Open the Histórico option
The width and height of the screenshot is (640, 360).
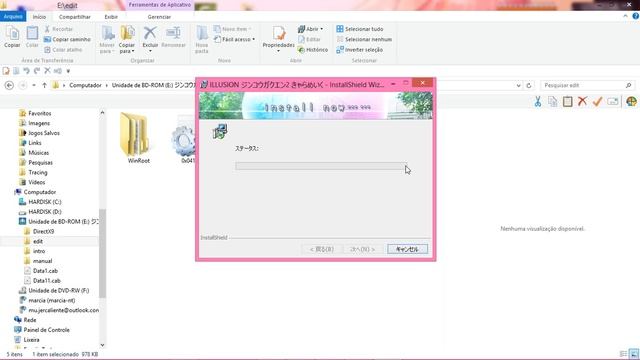[x=313, y=49]
